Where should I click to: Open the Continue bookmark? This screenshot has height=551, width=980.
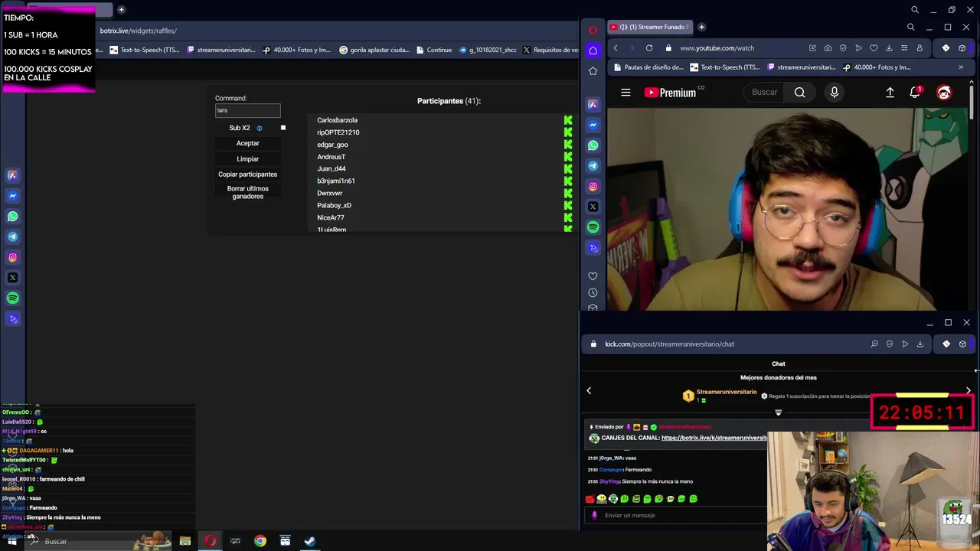(434, 50)
